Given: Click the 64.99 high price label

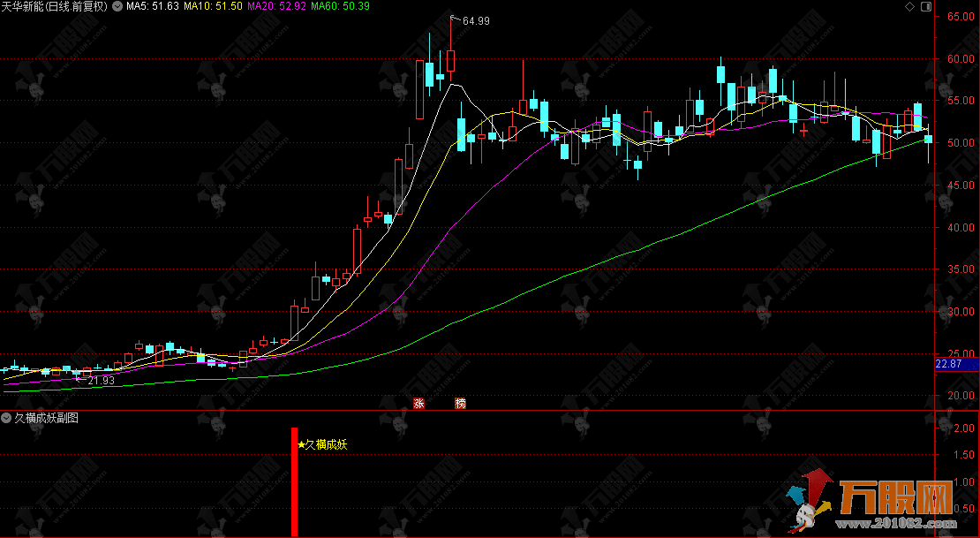Looking at the screenshot, I should coord(476,20).
